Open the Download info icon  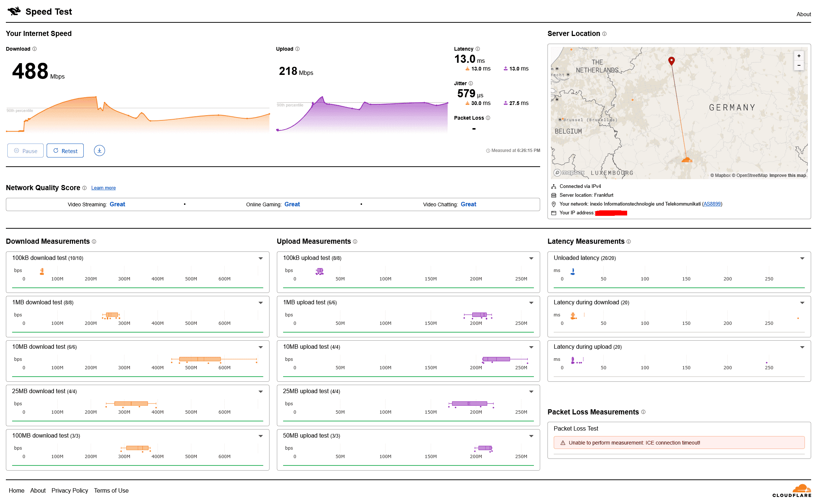click(35, 49)
